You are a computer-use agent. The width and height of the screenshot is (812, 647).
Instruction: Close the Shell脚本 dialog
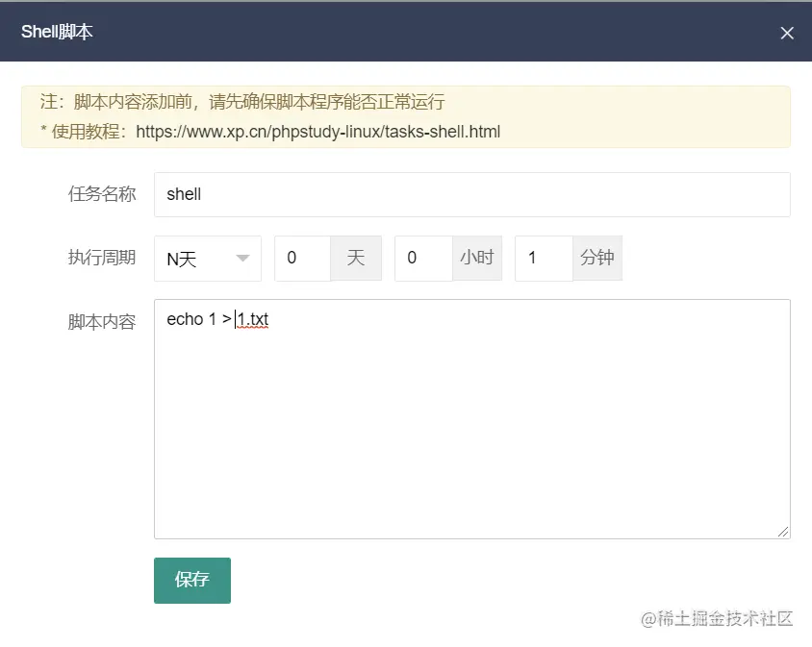(x=787, y=33)
